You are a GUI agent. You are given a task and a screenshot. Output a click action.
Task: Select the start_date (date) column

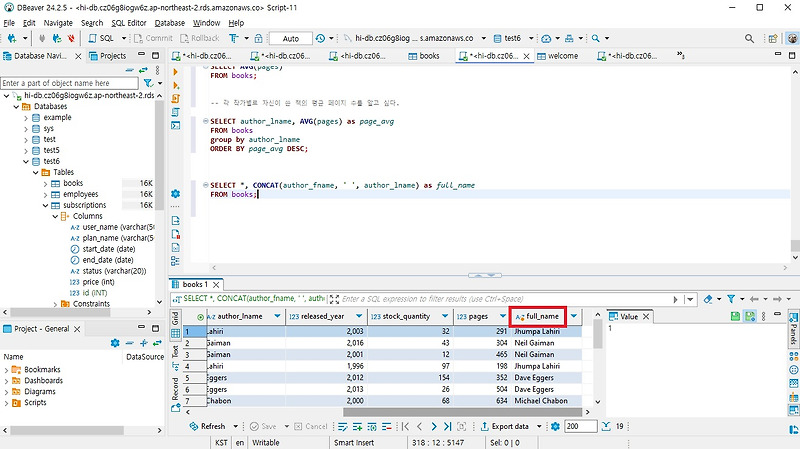[109, 249]
